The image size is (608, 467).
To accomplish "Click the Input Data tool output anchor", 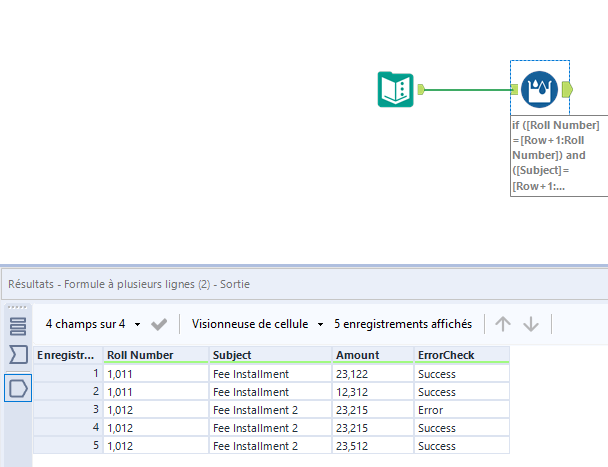I will [x=421, y=90].
